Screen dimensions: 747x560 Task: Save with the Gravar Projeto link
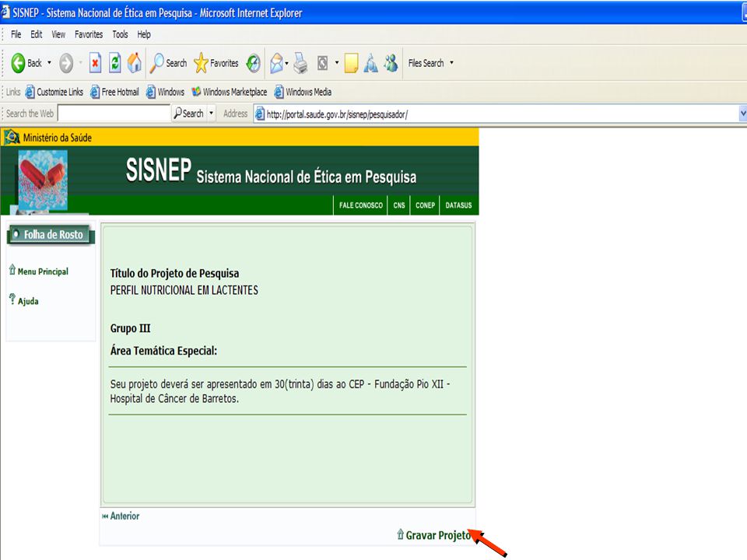click(438, 535)
